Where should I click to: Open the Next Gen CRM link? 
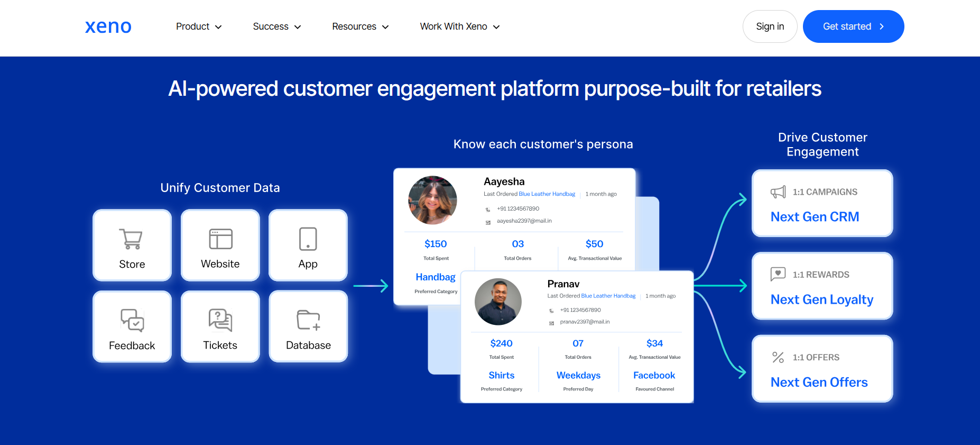pos(815,217)
